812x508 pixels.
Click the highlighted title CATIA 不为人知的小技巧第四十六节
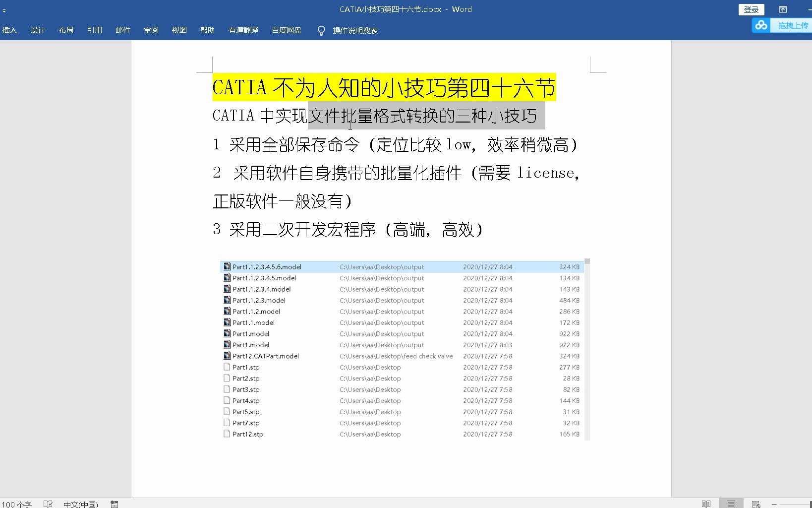point(384,87)
